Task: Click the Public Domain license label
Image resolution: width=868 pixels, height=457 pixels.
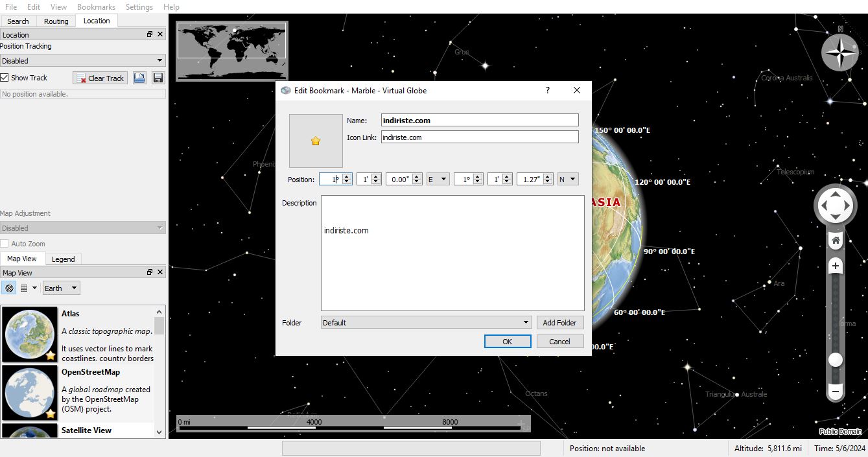Action: [841, 432]
